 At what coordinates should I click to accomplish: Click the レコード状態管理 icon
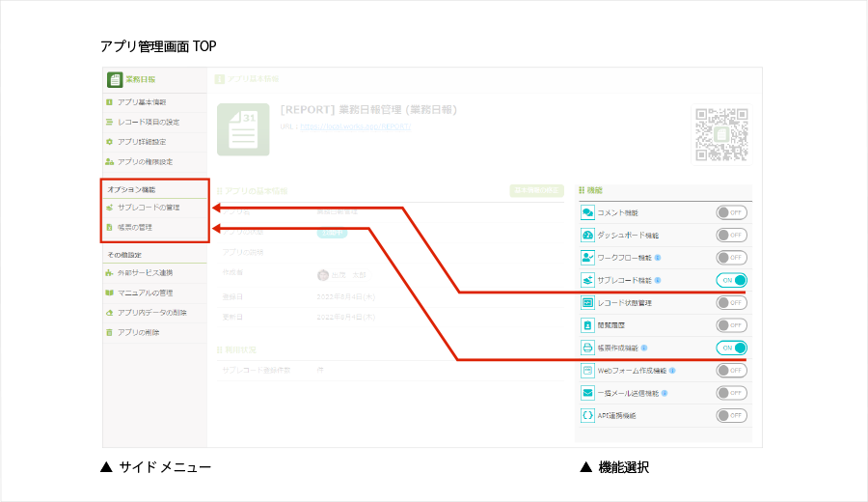tap(587, 303)
